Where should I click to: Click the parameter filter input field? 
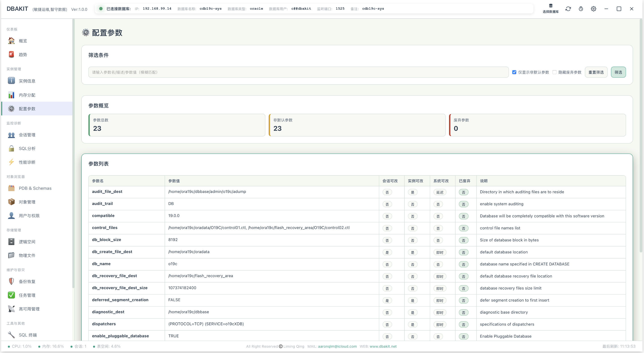point(299,72)
